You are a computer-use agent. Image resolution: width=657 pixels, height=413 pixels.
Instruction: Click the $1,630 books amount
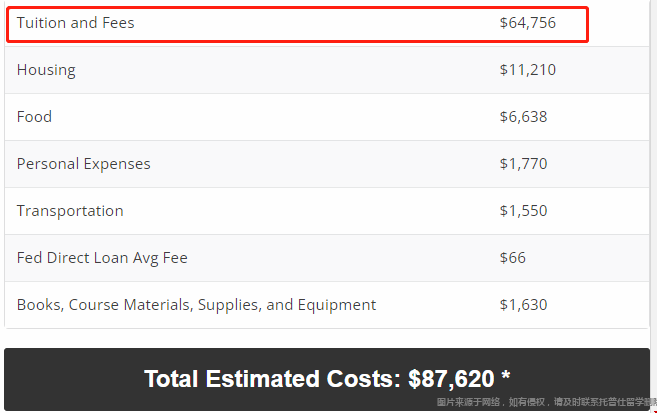(523, 305)
